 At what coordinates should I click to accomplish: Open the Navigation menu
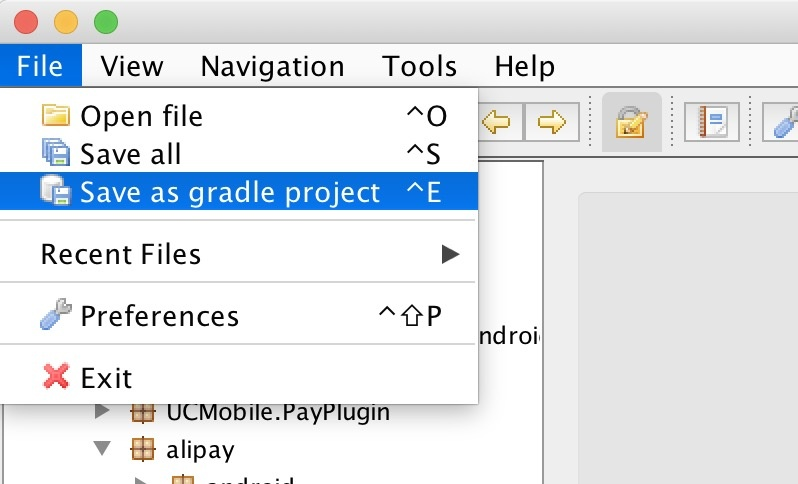tap(272, 67)
